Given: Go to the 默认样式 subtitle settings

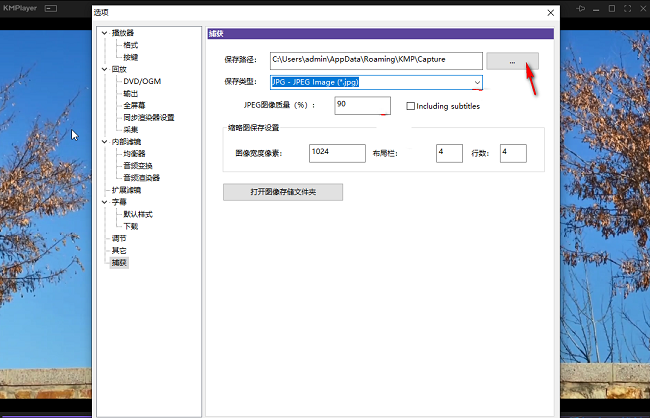Looking at the screenshot, I should [x=138, y=214].
